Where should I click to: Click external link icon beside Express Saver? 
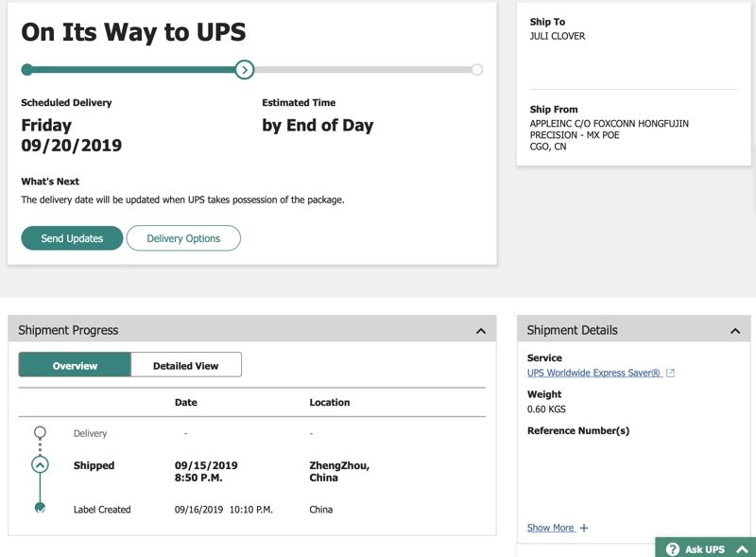click(x=671, y=374)
